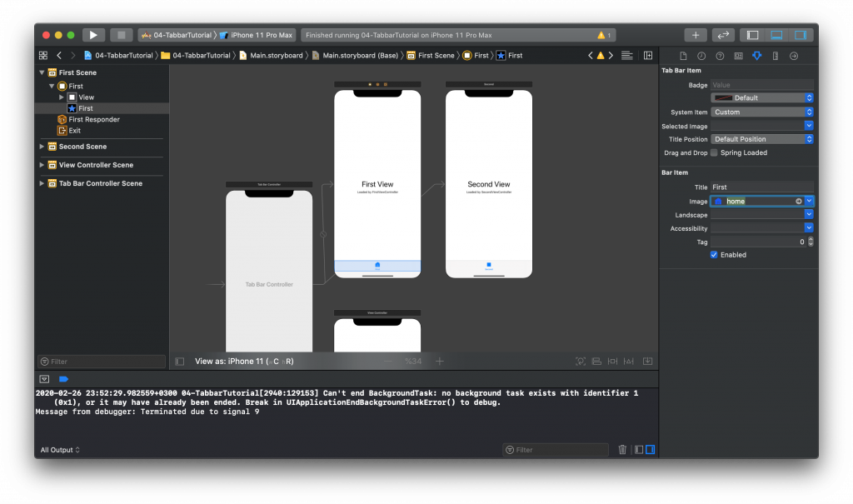The image size is (853, 504).
Task: Open the All Output selector
Action: [60, 450]
